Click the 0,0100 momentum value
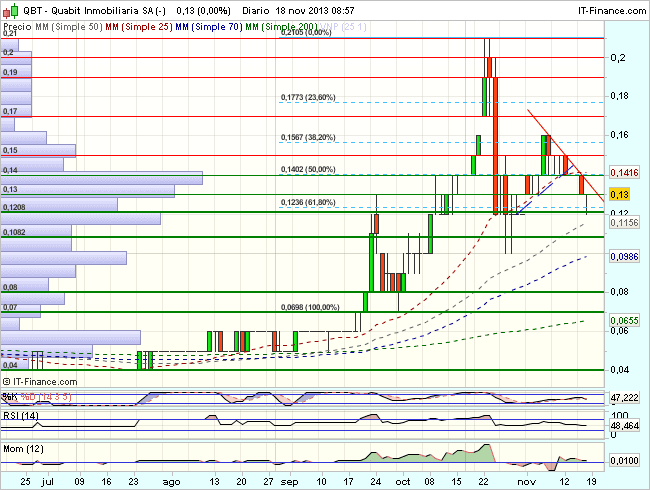Viewport: 650px width, 490px height. pyautogui.click(x=624, y=461)
